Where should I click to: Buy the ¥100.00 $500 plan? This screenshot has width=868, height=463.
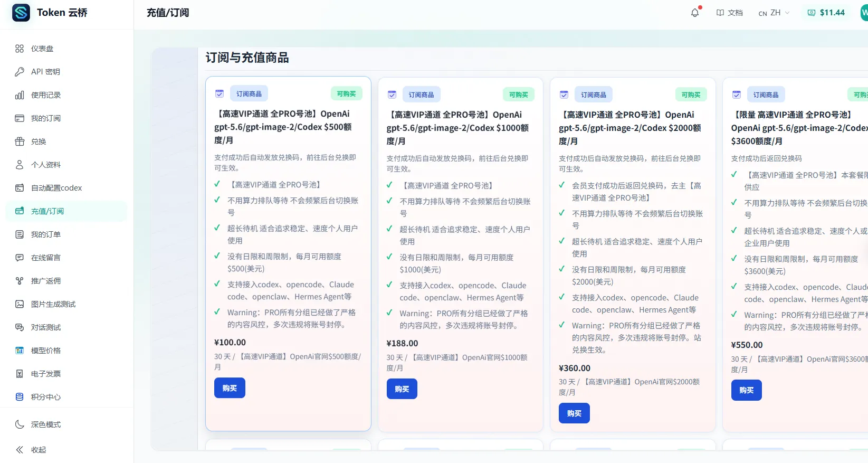pos(230,388)
